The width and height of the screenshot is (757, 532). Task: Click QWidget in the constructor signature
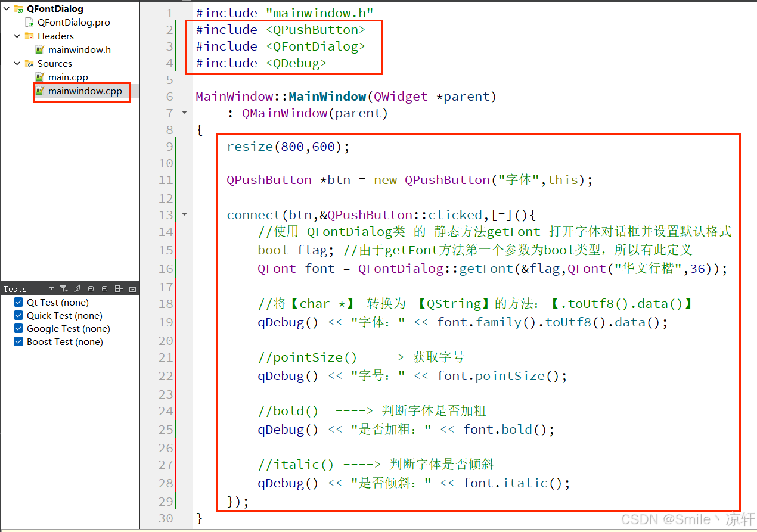click(401, 97)
